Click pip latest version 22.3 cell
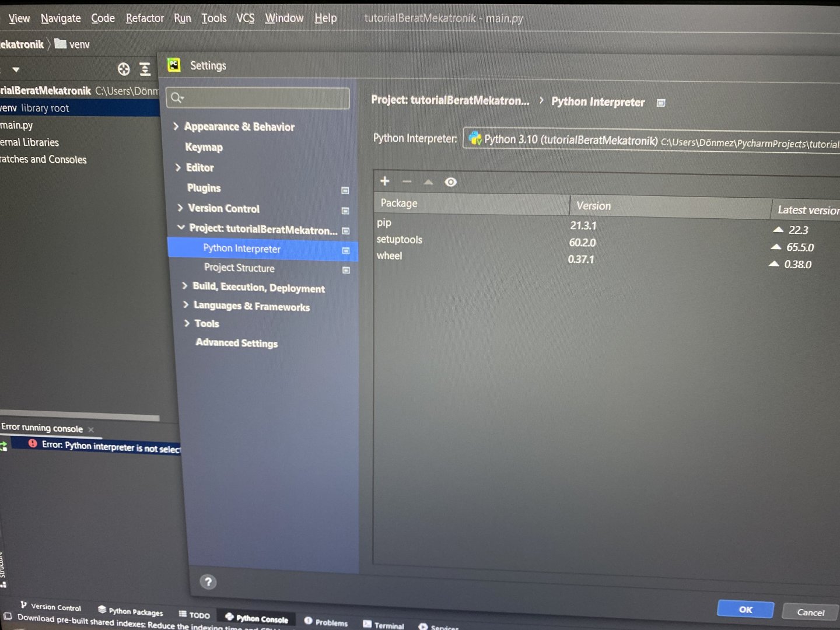Image resolution: width=840 pixels, height=630 pixels. tap(798, 230)
